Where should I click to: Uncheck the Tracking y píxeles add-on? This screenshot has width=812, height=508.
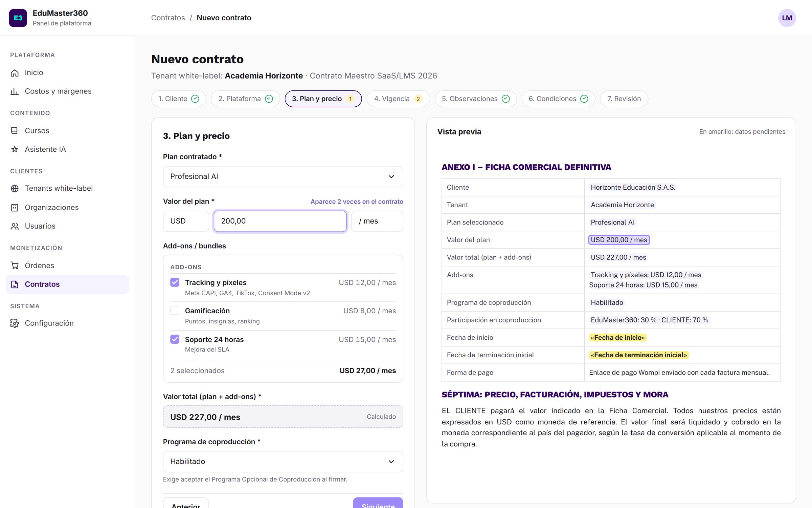pos(175,282)
